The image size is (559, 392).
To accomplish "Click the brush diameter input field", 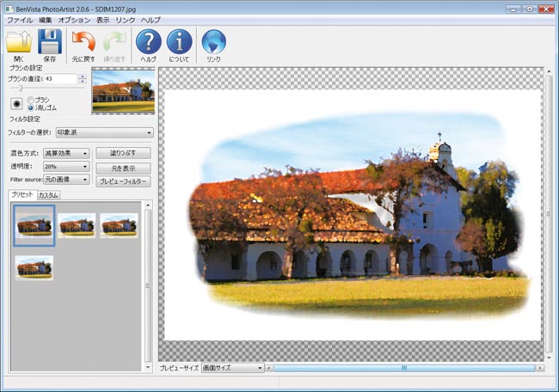I will pyautogui.click(x=60, y=79).
